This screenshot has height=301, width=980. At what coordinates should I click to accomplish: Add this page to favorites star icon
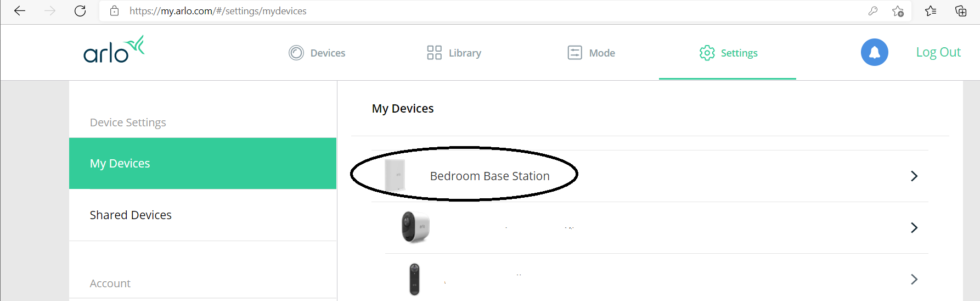pyautogui.click(x=898, y=11)
